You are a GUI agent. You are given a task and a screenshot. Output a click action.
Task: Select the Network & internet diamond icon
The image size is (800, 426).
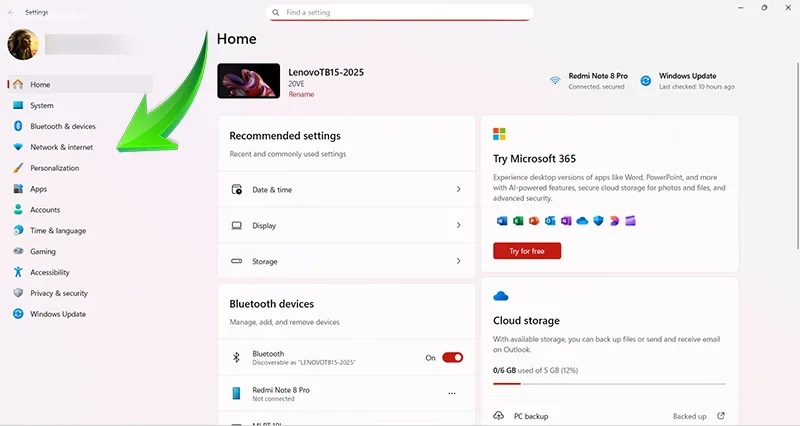[x=18, y=147]
